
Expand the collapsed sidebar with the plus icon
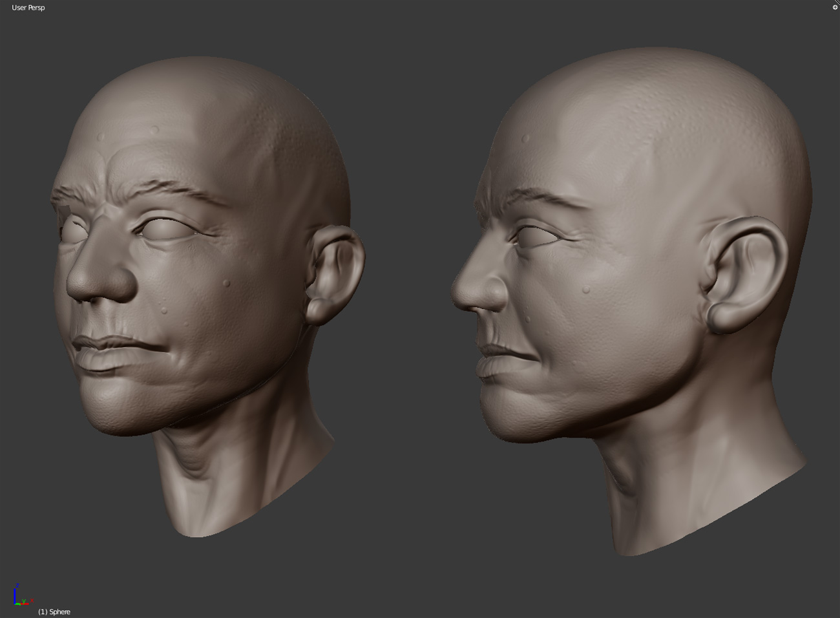tap(835, 7)
